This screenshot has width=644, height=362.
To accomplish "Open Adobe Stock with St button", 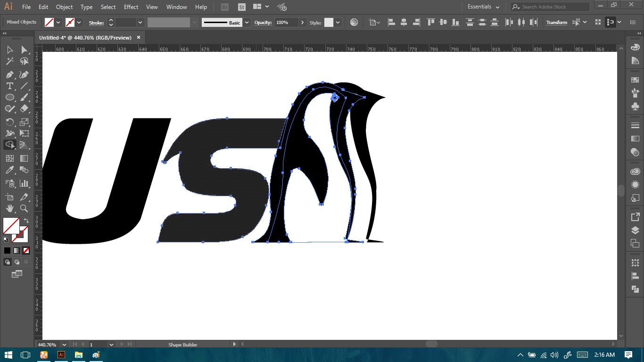I will [241, 7].
